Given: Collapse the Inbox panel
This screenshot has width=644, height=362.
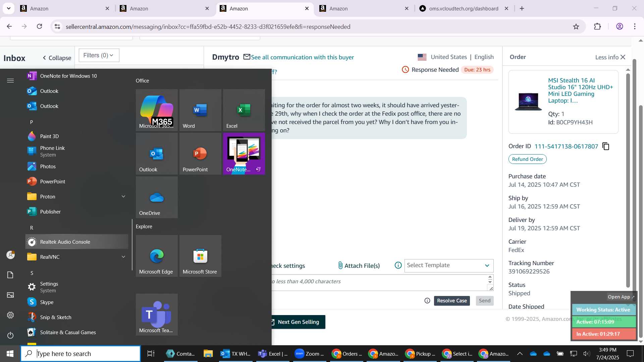Looking at the screenshot, I should [57, 58].
